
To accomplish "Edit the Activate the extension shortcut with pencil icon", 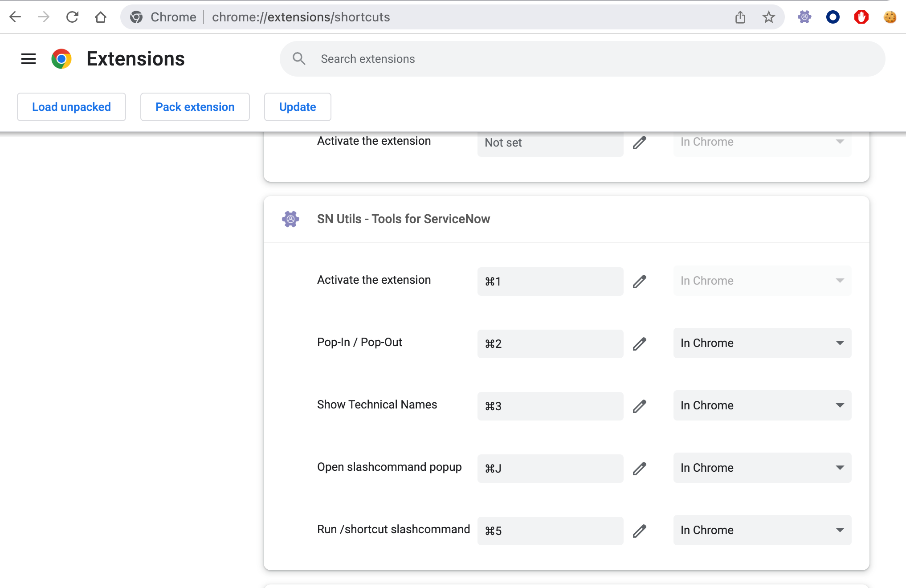I will click(640, 281).
